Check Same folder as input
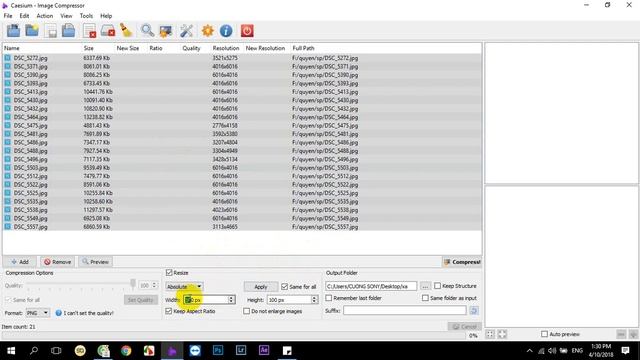This screenshot has width=640, height=360. 425,298
